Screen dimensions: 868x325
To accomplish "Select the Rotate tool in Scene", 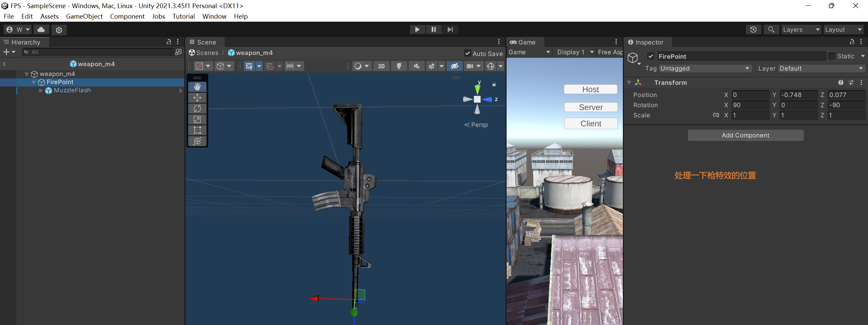I will click(x=197, y=109).
